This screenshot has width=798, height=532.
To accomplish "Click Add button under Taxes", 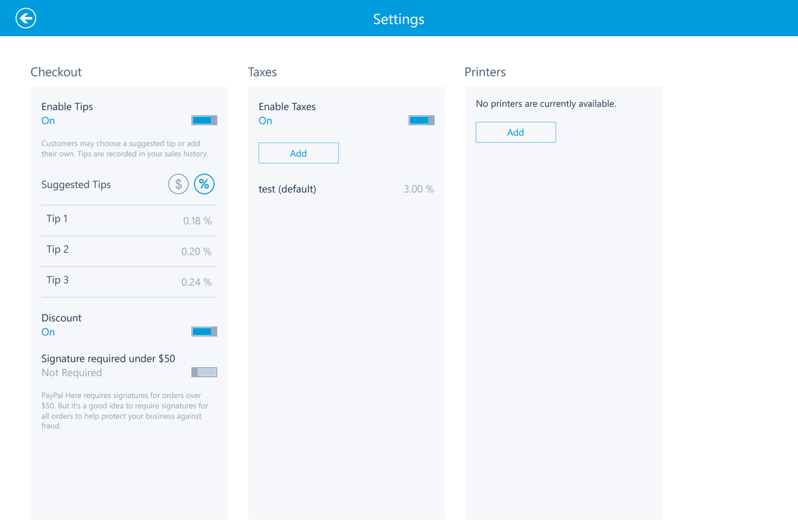I will (299, 153).
